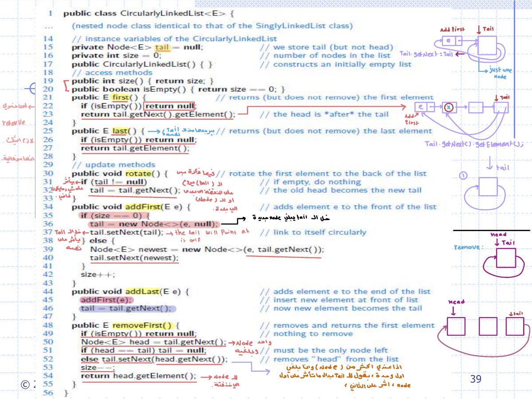The image size is (532, 399).
Task: Select the 'public E removeFirst() {' method header
Action: pyautogui.click(x=125, y=325)
